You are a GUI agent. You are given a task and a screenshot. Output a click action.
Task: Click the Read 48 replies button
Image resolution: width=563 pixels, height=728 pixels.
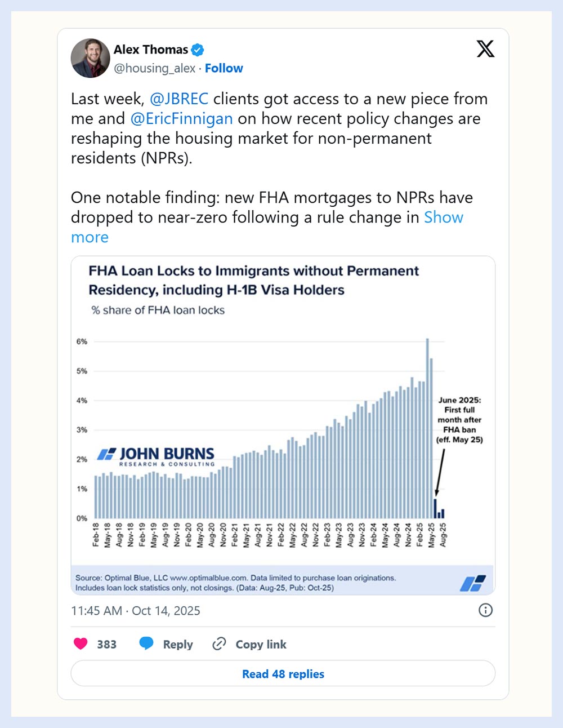283,674
